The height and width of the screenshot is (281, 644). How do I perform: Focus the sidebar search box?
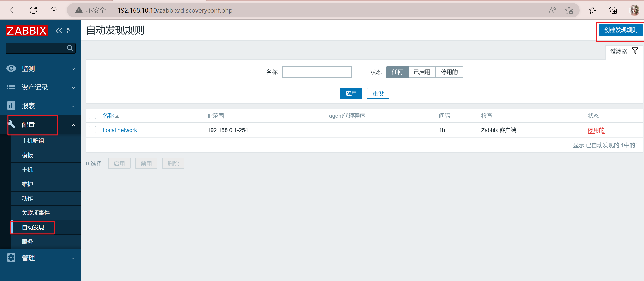coord(40,48)
